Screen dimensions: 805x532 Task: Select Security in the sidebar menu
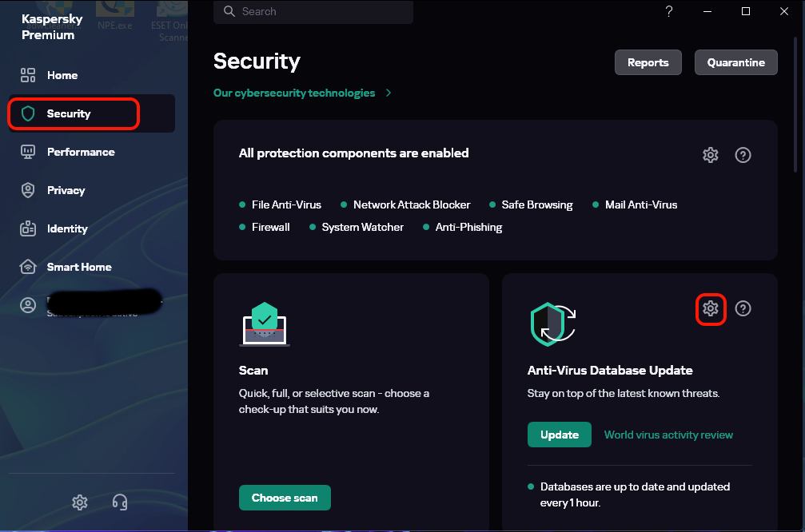(69, 113)
